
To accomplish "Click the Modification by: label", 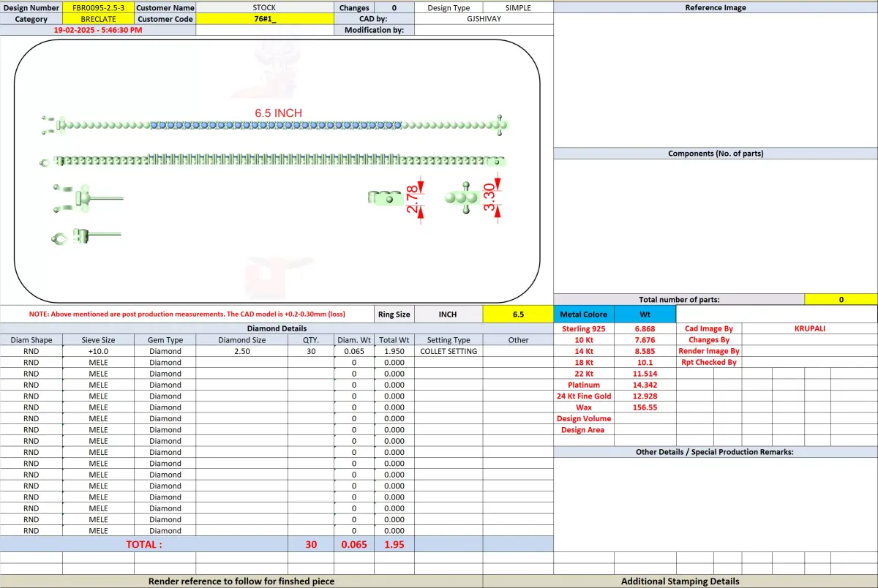I will coord(374,30).
